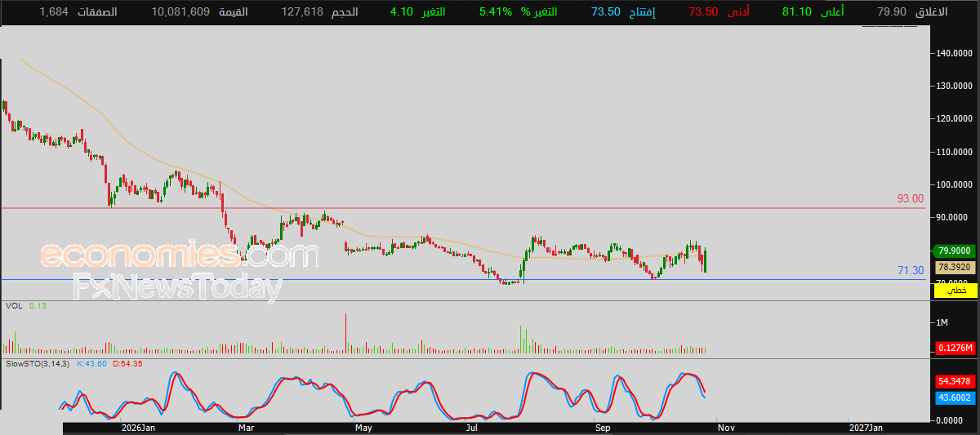Screen dimensions: 980x435
Task: Click the 140.000 price axis label
Action: (955, 53)
